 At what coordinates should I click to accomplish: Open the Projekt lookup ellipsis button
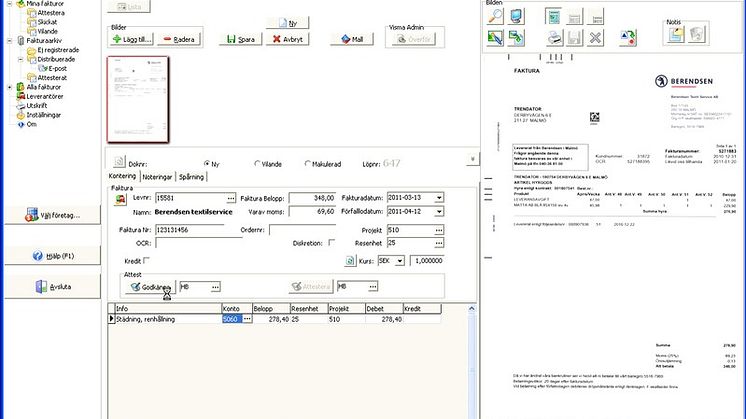tap(439, 230)
